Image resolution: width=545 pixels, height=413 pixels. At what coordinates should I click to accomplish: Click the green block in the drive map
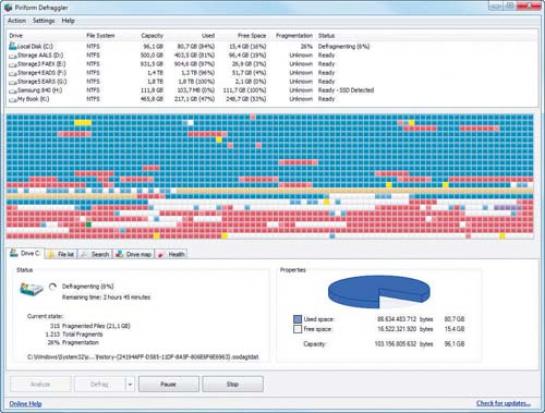(88, 225)
